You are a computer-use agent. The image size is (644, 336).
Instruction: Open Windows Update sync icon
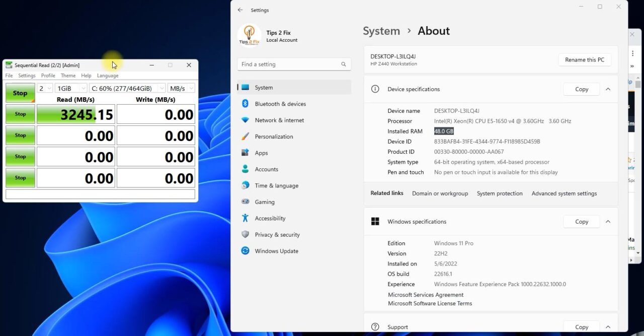tap(245, 251)
